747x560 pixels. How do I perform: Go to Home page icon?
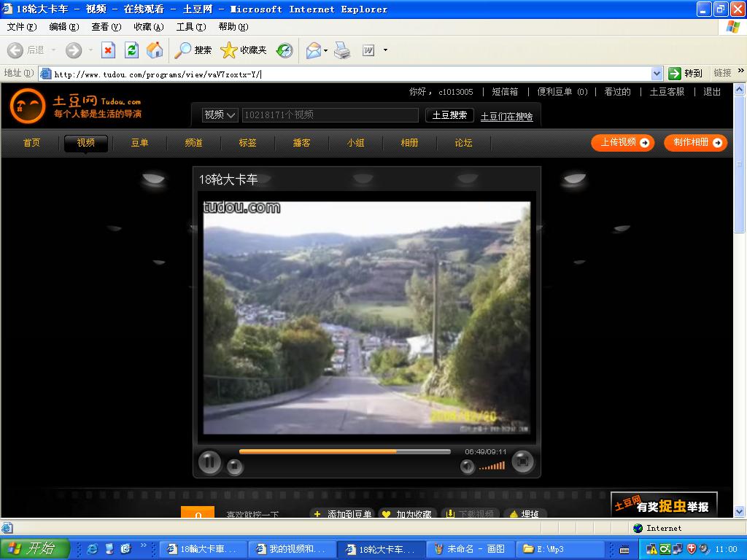pyautogui.click(x=155, y=50)
